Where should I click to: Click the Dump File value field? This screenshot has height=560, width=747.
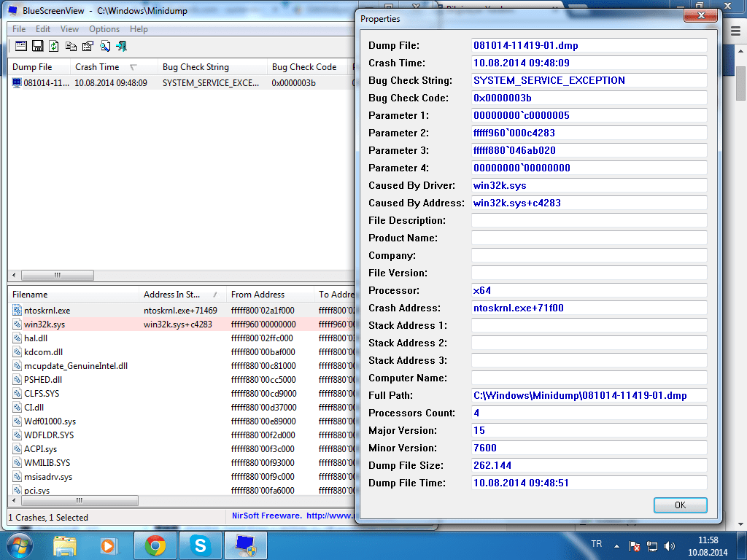(589, 45)
